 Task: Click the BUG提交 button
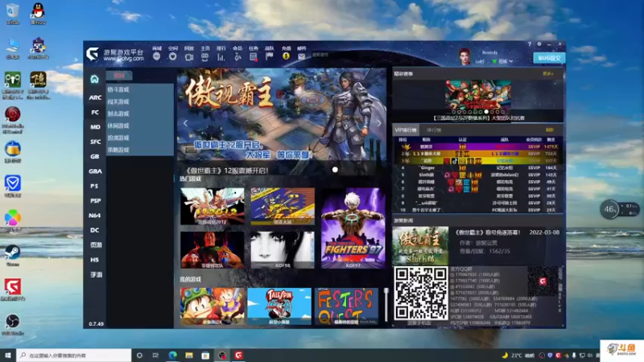click(549, 58)
